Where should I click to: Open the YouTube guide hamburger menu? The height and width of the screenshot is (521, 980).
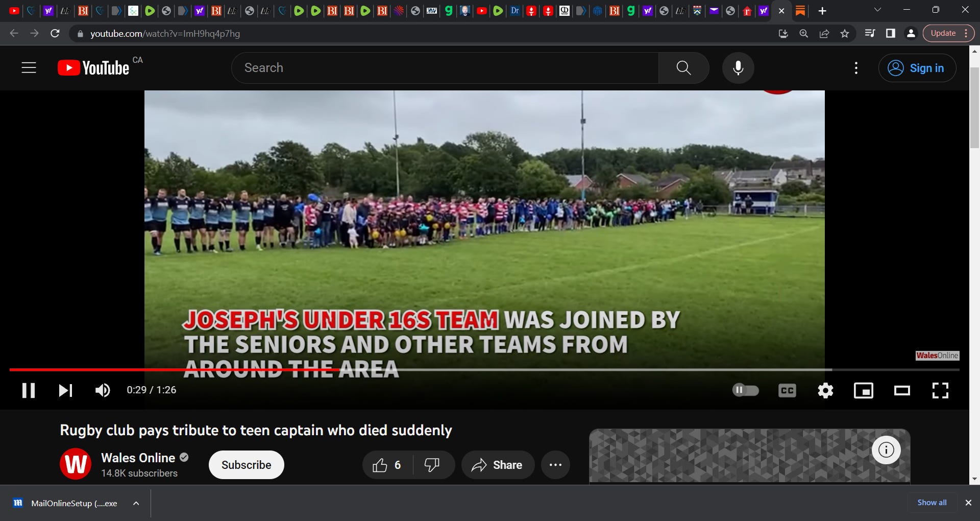coord(29,68)
